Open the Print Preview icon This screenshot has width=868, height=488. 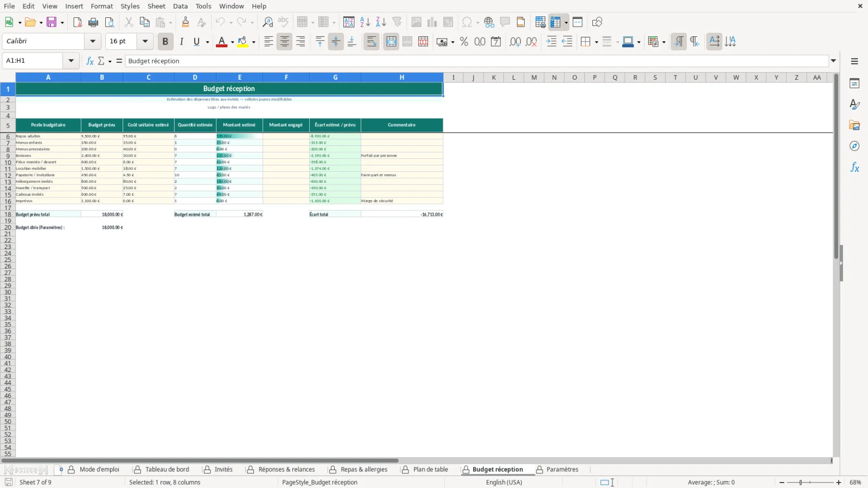pos(110,22)
